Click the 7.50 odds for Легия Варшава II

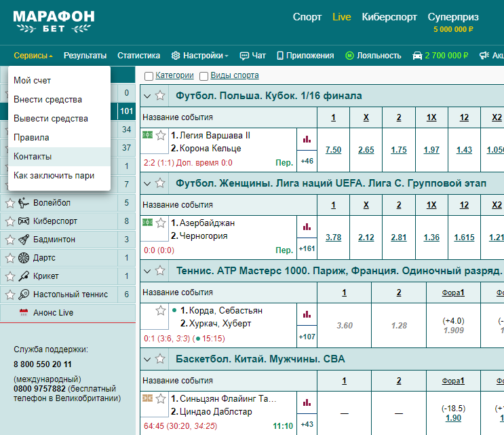[333, 150]
